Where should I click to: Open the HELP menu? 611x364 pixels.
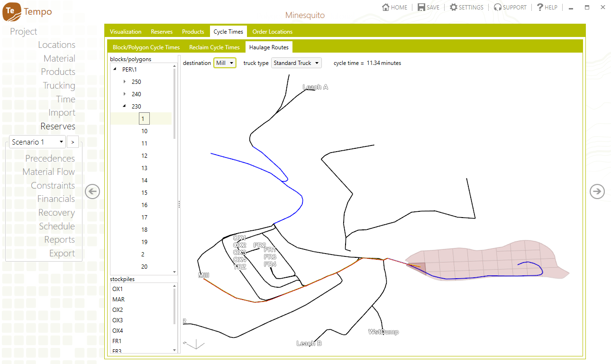[547, 8]
